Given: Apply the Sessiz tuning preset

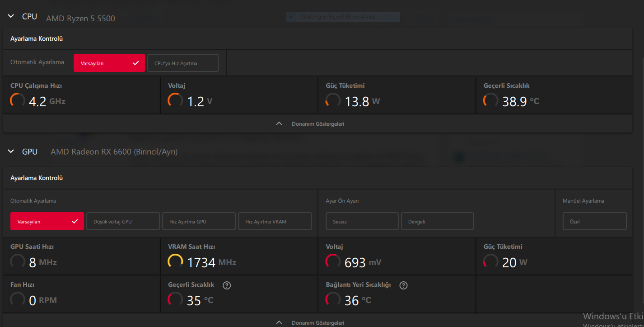Looking at the screenshot, I should (x=362, y=222).
